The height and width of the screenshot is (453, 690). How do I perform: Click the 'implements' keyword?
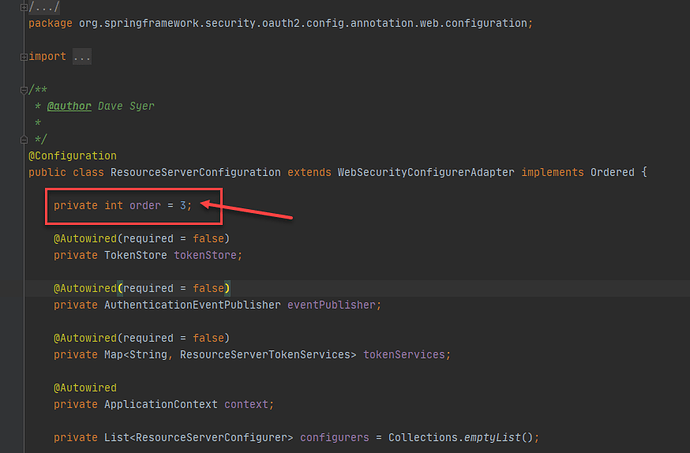pos(552,172)
